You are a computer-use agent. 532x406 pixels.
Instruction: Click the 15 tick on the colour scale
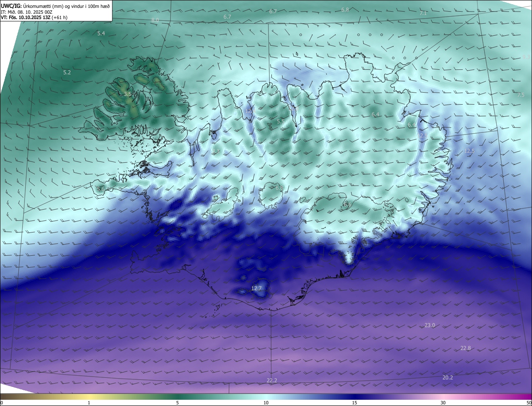355,403
